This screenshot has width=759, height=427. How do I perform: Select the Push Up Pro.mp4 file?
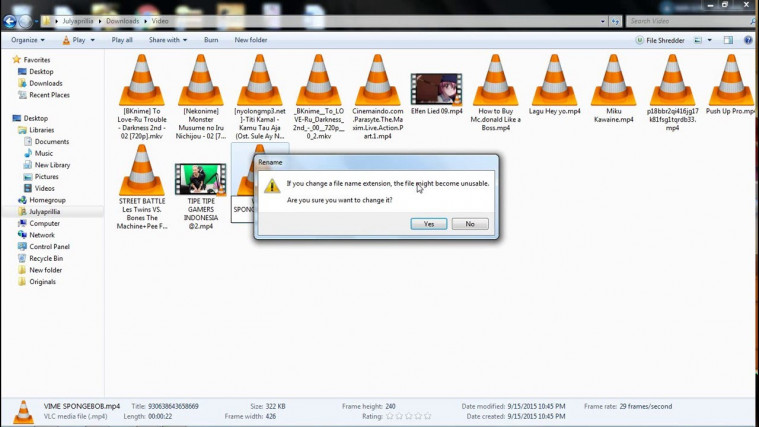(x=731, y=85)
